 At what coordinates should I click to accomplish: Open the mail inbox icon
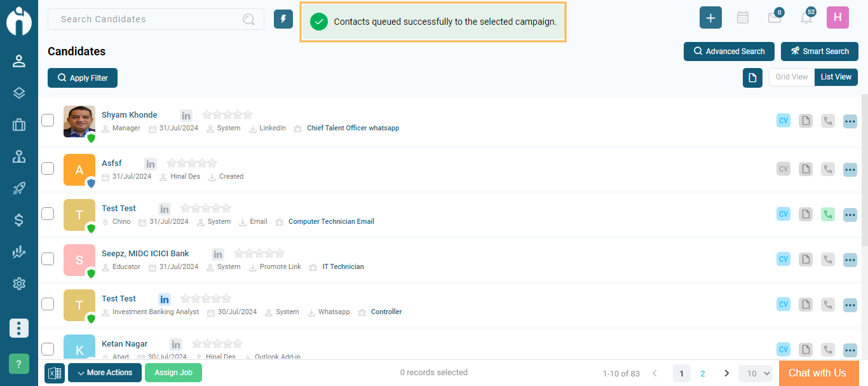pos(774,18)
